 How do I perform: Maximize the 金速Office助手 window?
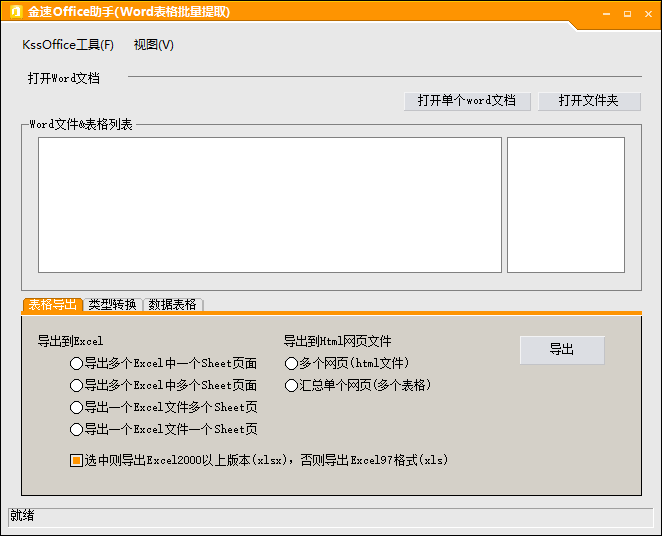(628, 14)
